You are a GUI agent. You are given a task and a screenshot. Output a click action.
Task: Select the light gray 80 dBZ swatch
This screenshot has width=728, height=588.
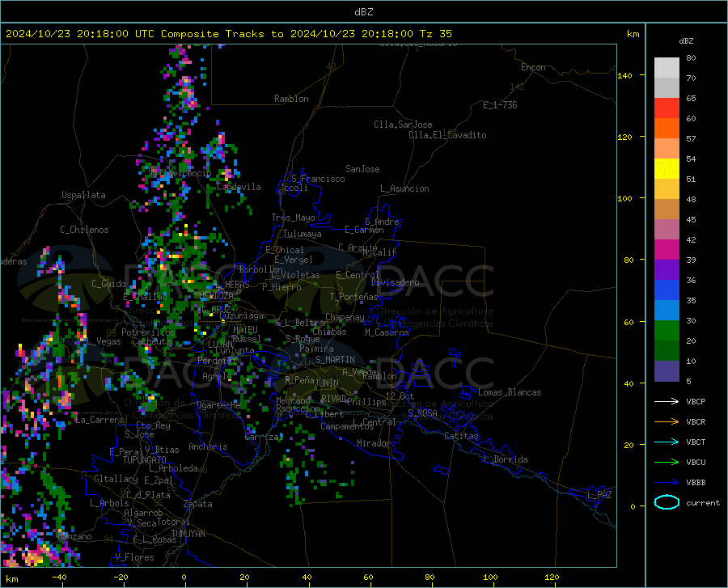coord(667,67)
